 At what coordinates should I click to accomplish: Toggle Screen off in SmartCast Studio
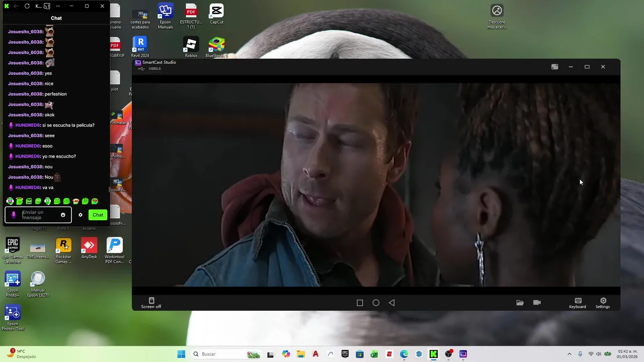coord(151,303)
